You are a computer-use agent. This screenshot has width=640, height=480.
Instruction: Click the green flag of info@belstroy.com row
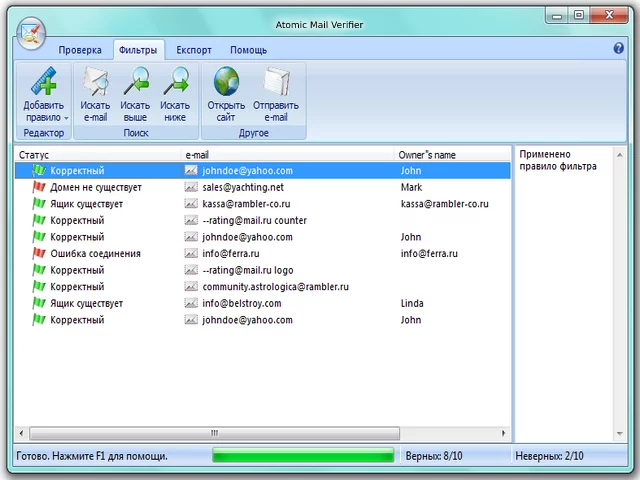(x=39, y=303)
